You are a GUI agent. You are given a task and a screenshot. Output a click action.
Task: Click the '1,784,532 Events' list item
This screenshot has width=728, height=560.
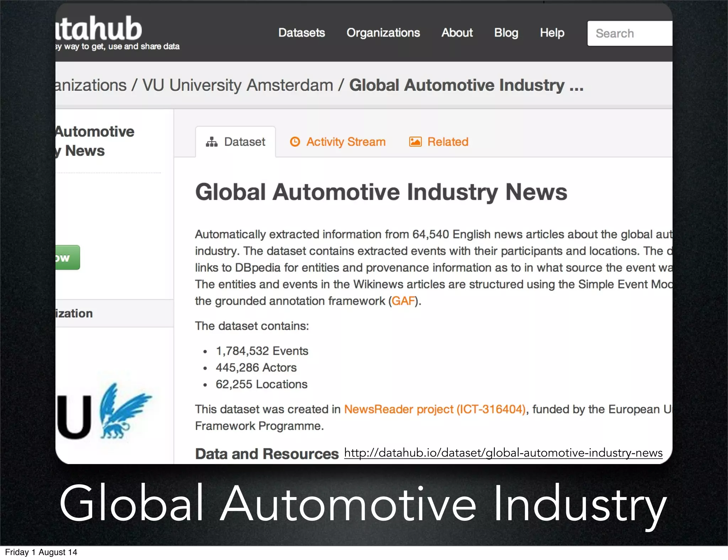pyautogui.click(x=262, y=351)
